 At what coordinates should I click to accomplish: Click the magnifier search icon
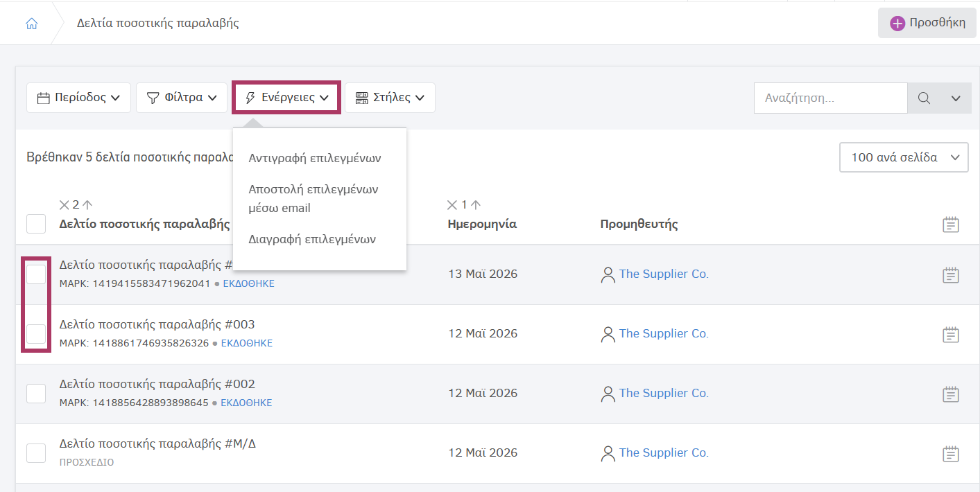924,98
